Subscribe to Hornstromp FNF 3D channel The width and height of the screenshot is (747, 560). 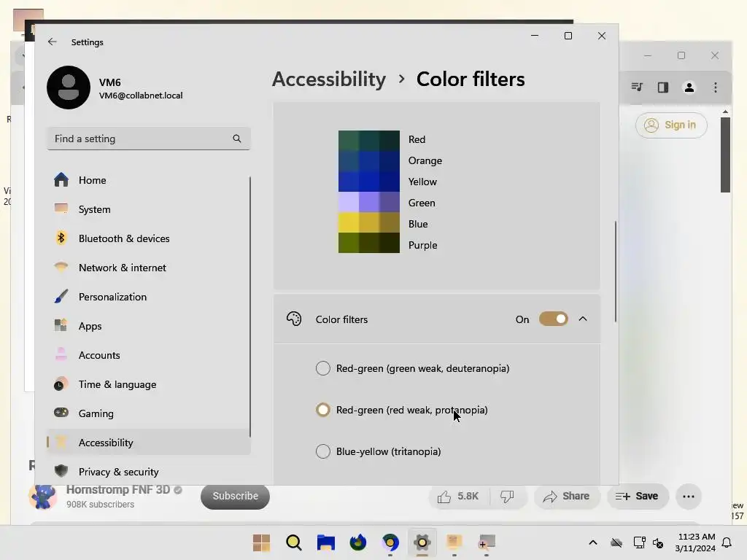click(x=236, y=496)
